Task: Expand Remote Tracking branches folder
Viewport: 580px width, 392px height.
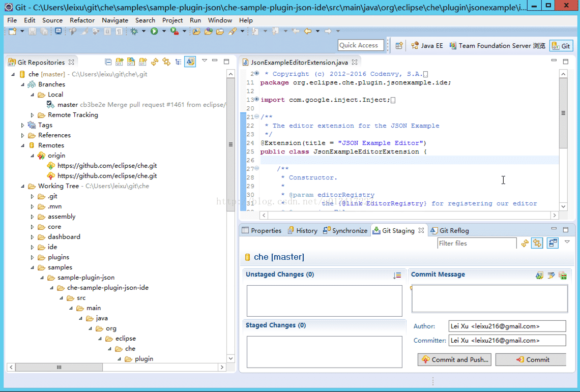Action: click(33, 115)
